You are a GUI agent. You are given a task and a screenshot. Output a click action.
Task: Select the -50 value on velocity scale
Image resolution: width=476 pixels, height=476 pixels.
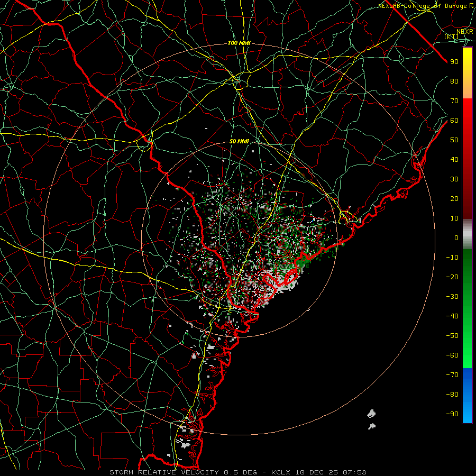click(x=452, y=336)
